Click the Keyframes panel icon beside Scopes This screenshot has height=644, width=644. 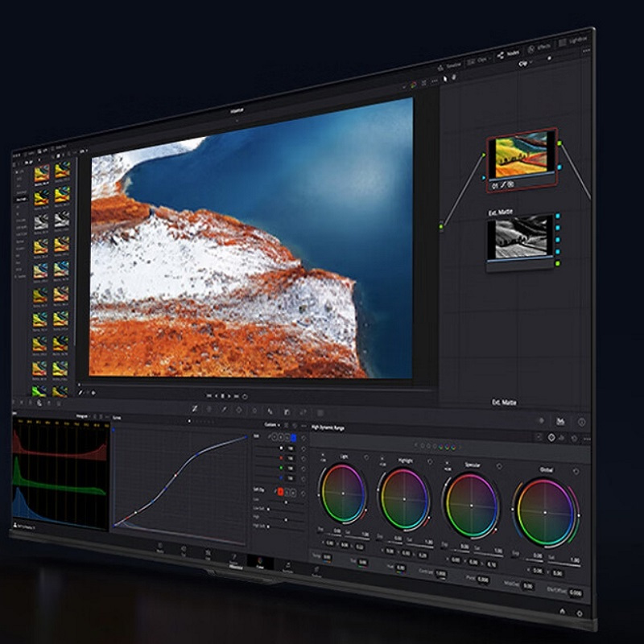(x=541, y=420)
